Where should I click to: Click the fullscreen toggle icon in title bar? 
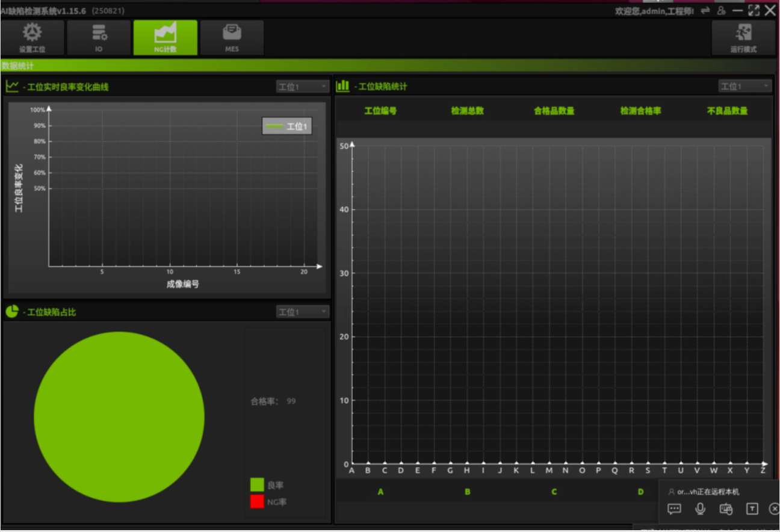754,10
